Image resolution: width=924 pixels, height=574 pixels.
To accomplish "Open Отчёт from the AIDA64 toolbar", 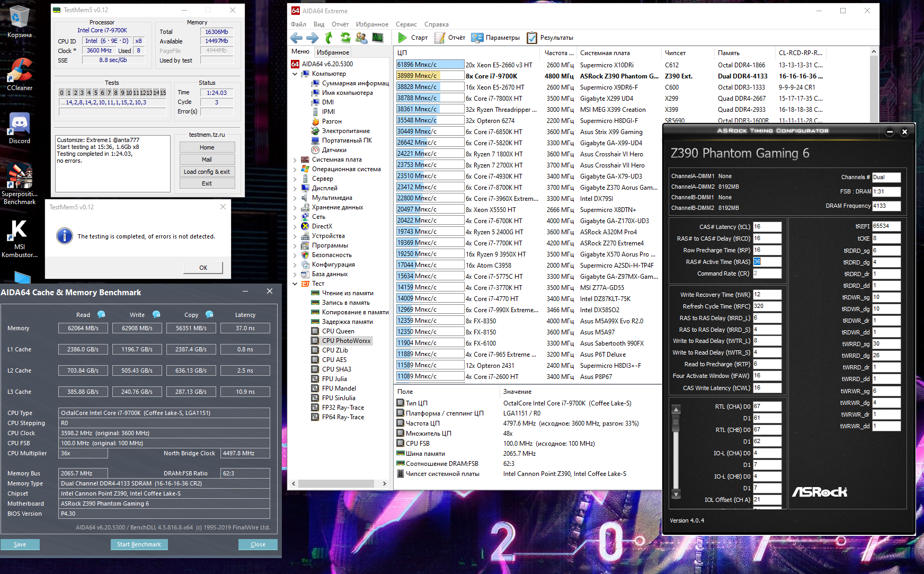I will tap(450, 38).
